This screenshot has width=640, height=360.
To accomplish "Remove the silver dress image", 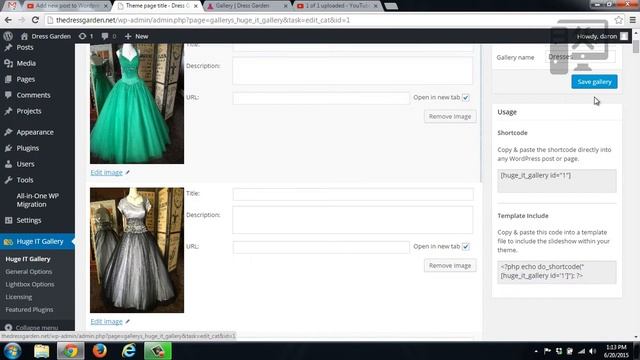I will coord(450,266).
